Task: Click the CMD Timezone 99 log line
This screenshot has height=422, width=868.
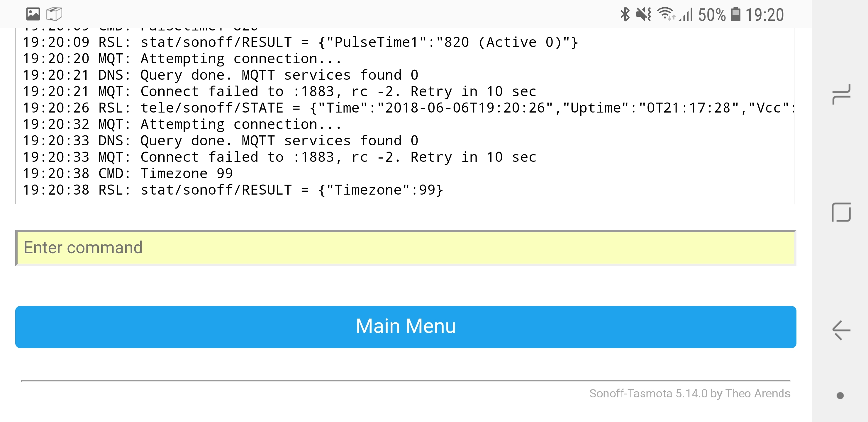Action: pyautogui.click(x=128, y=174)
